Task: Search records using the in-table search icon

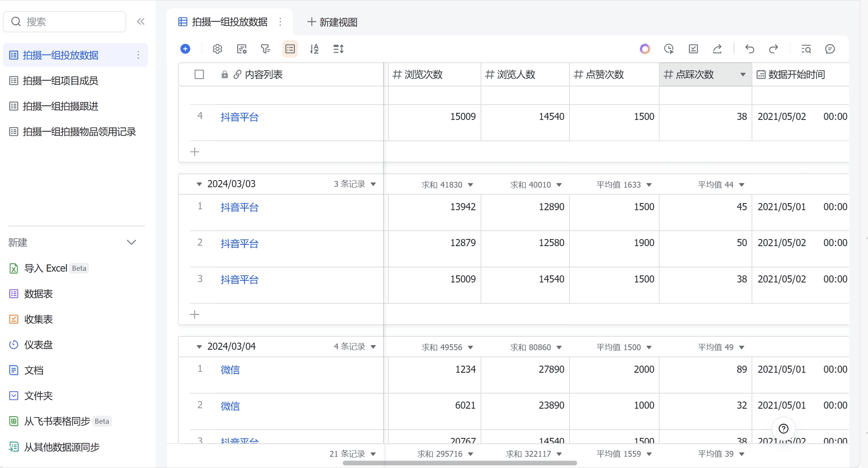Action: pyautogui.click(x=806, y=49)
